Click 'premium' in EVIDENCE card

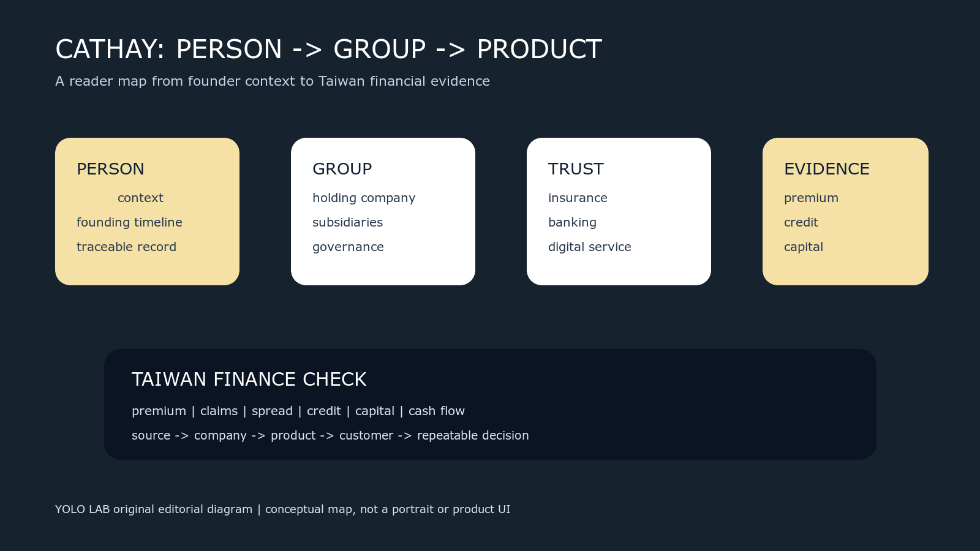[811, 198]
